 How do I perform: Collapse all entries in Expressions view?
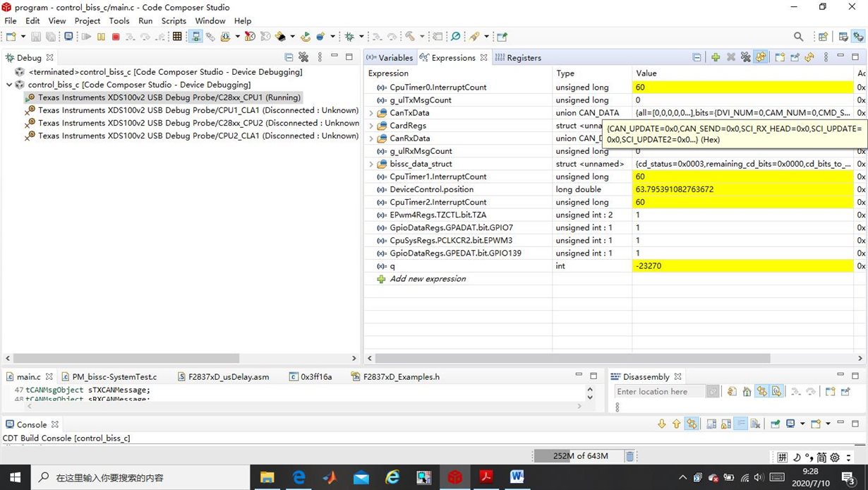[x=697, y=58]
